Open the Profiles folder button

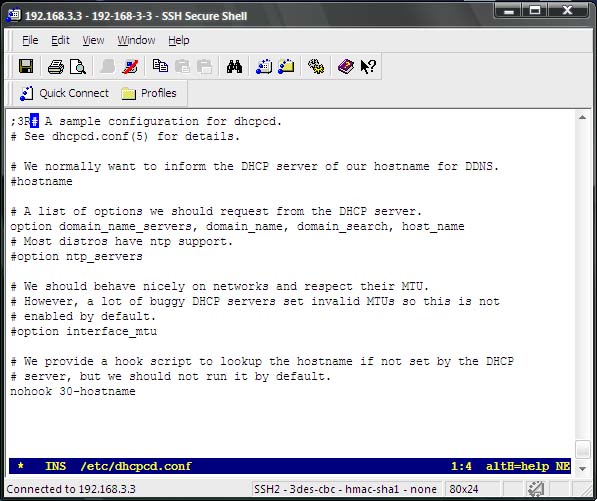[149, 93]
